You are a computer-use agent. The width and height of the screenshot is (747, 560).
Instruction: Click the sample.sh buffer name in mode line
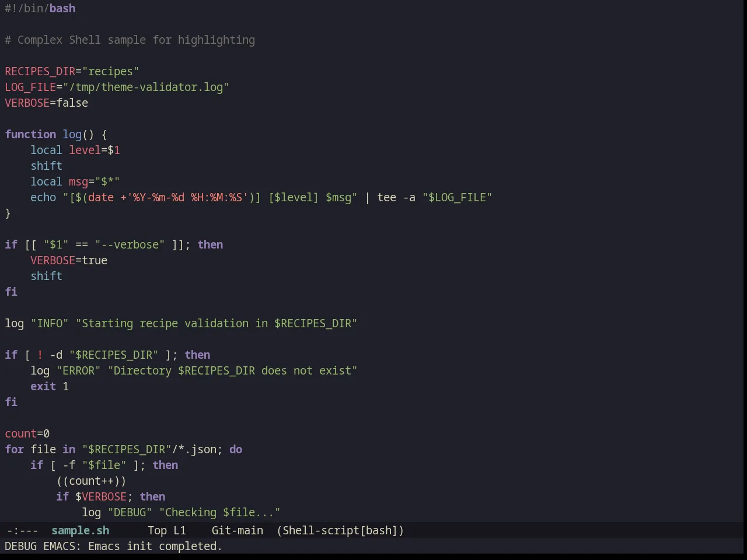coord(80,530)
